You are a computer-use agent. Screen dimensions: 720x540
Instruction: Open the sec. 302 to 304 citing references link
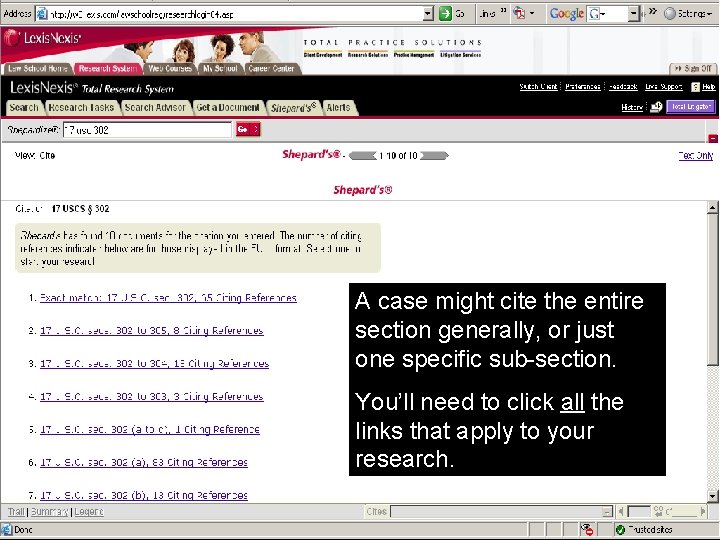pos(154,364)
